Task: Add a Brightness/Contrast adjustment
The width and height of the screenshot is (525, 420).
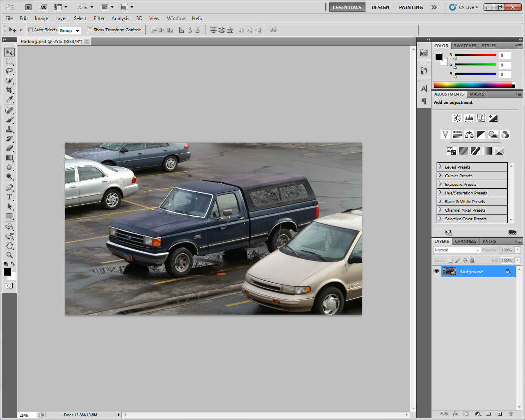Action: tap(457, 119)
